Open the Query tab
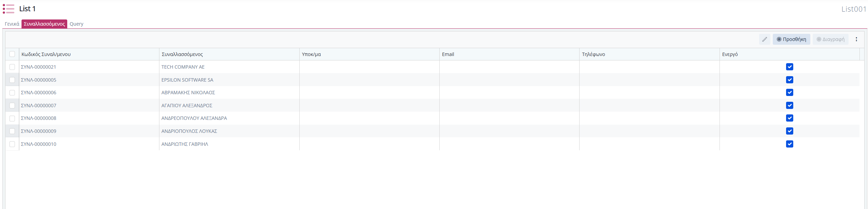Viewport: 868px width, 209px height. 76,24
